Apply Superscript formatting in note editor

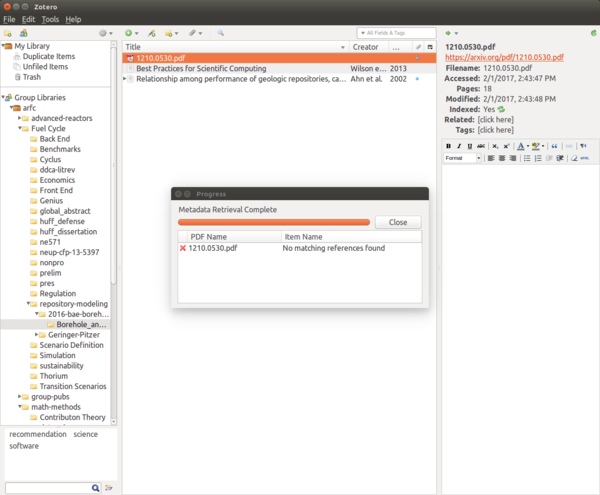(506, 146)
